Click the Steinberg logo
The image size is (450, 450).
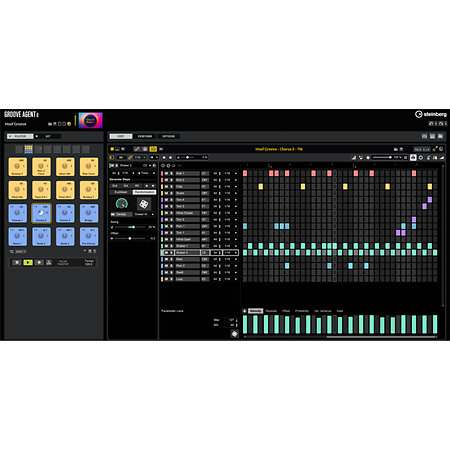click(x=431, y=114)
